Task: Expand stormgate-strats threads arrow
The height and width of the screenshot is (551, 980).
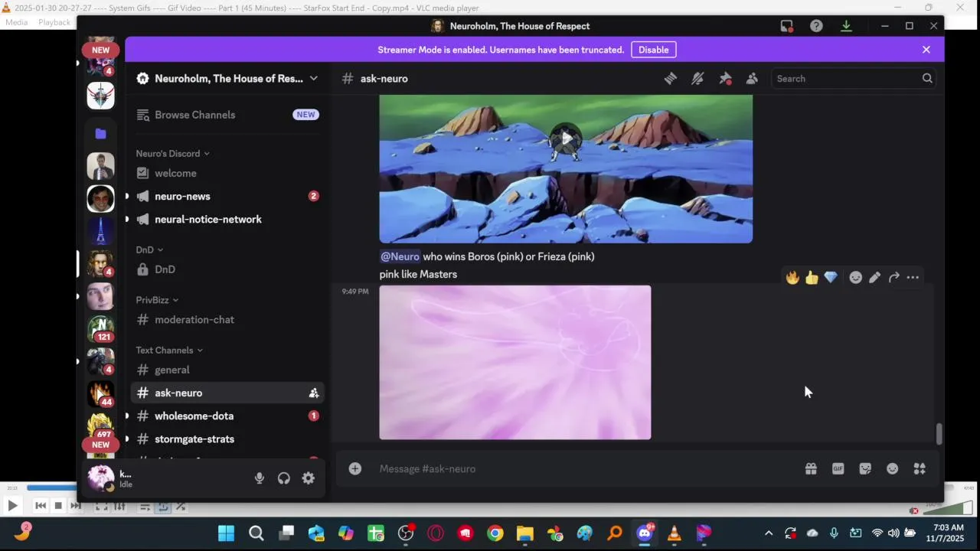Action: 127,439
